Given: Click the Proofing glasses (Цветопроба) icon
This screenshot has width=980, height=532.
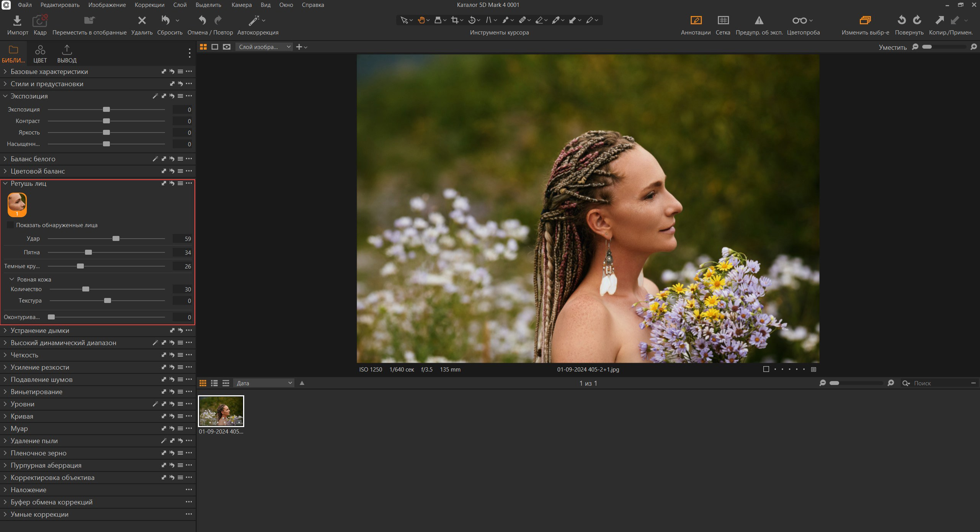Looking at the screenshot, I should pyautogui.click(x=799, y=21).
